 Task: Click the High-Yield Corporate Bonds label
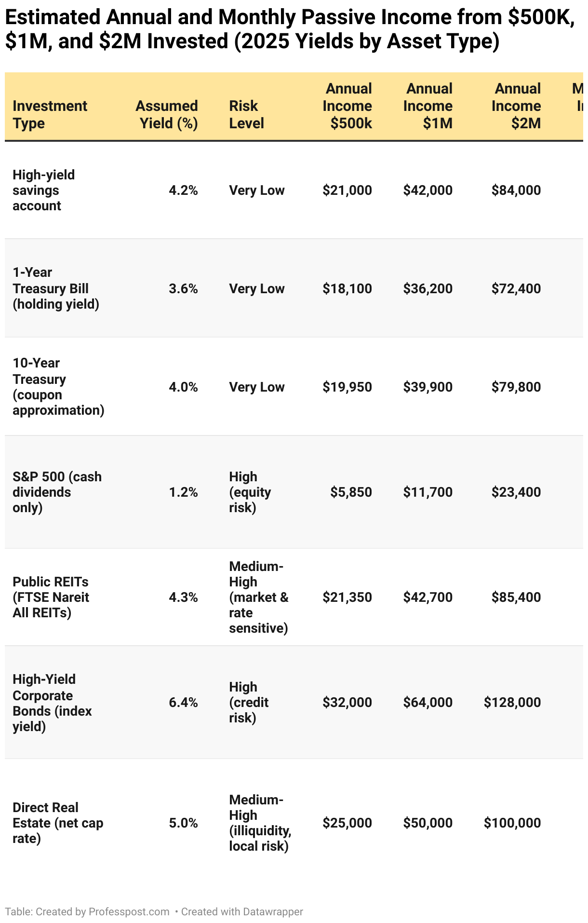[x=52, y=703]
